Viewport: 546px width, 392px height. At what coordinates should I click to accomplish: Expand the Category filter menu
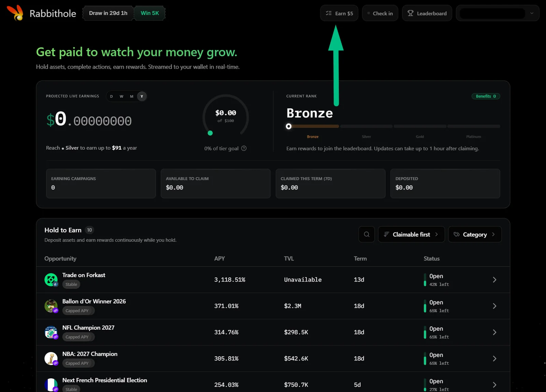(x=475, y=234)
